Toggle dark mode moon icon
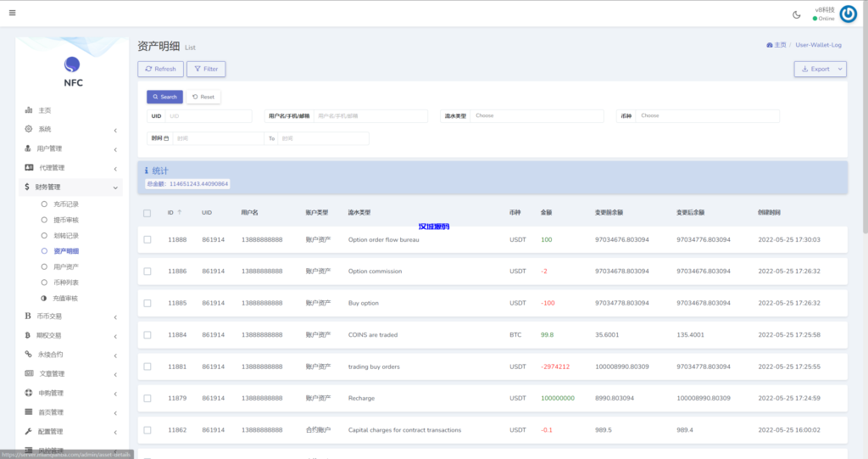The image size is (868, 459). pyautogui.click(x=796, y=14)
